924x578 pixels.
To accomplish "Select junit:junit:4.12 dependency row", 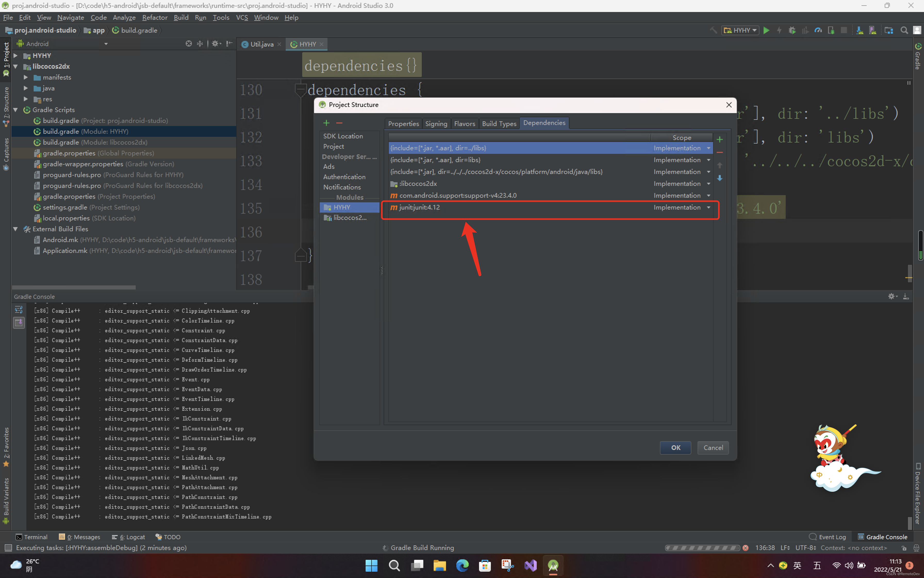I will tap(551, 207).
